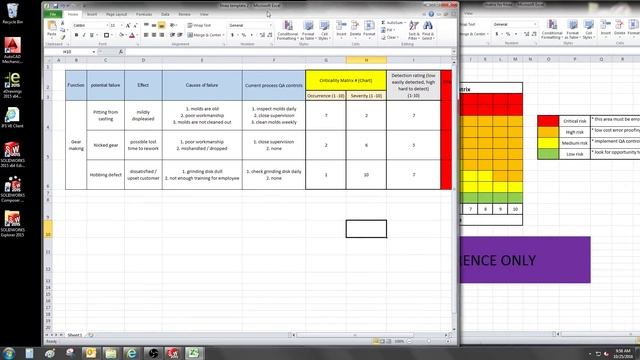Image resolution: width=640 pixels, height=360 pixels.
Task: Click the Orientation icon
Action: pyautogui.click(x=173, y=25)
